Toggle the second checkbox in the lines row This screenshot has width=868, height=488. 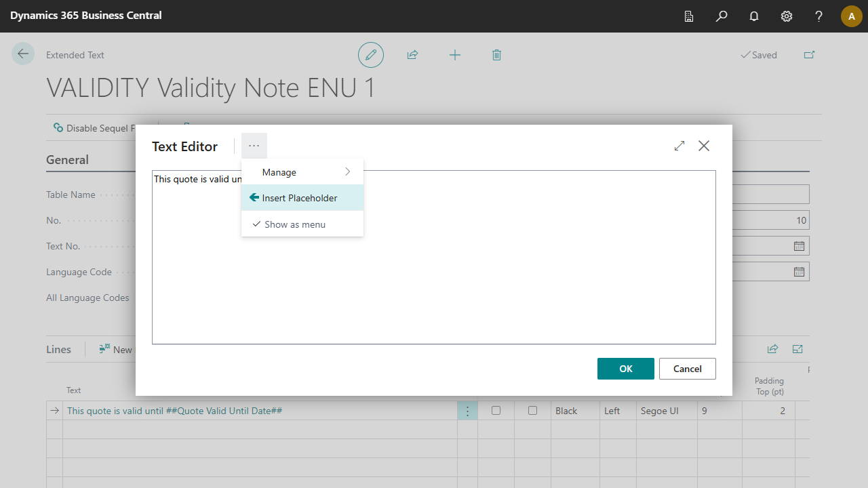(x=533, y=411)
